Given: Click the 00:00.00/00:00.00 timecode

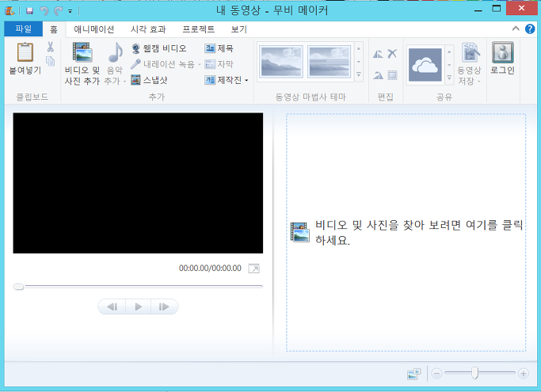Looking at the screenshot, I should [x=210, y=268].
